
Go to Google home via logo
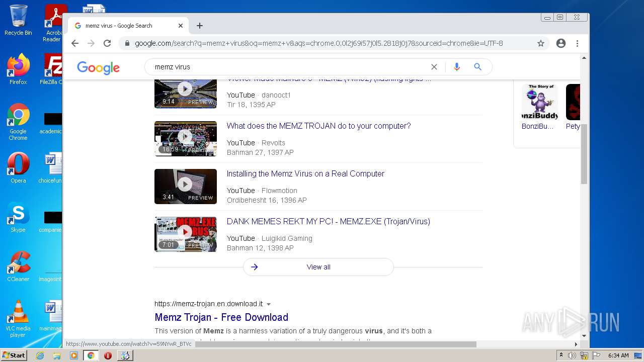(x=99, y=67)
